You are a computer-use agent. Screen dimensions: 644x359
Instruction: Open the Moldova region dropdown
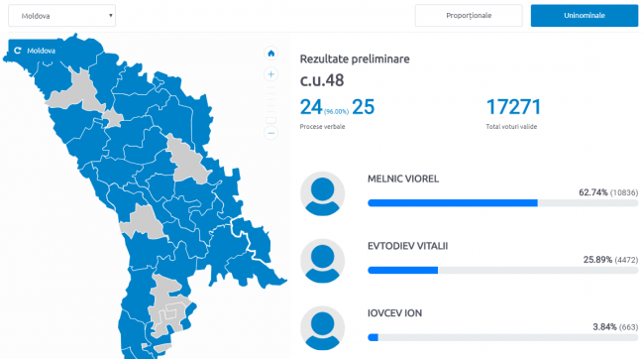coord(62,16)
